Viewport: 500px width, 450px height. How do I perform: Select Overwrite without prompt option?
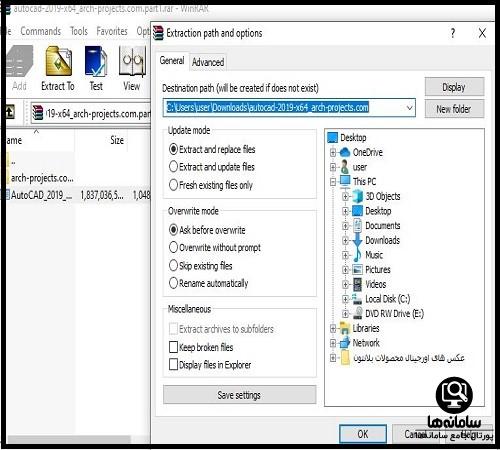coord(215,247)
